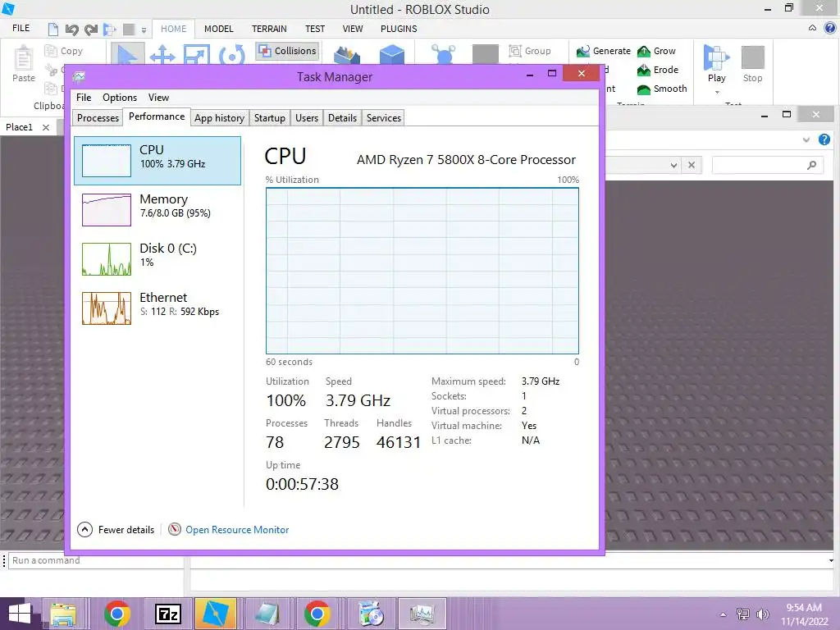840x630 pixels.
Task: Click the Undo arrow in Roblox Studio
Action: pos(71,30)
